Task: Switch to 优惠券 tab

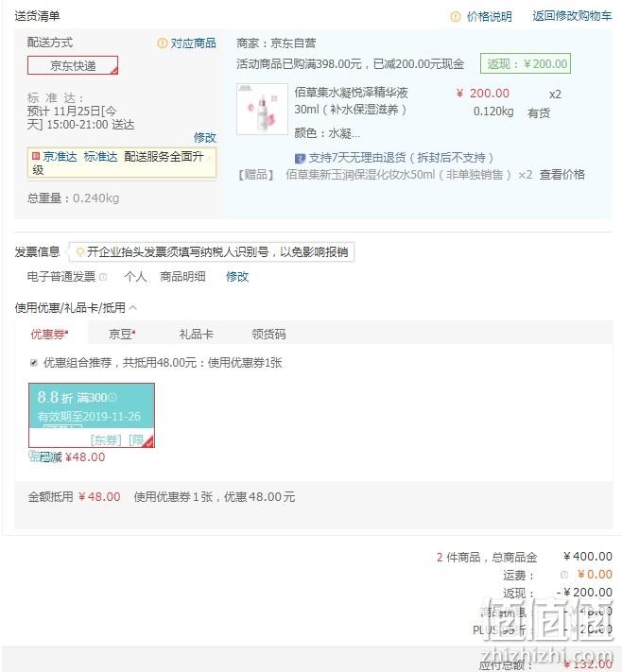Action: [x=50, y=334]
